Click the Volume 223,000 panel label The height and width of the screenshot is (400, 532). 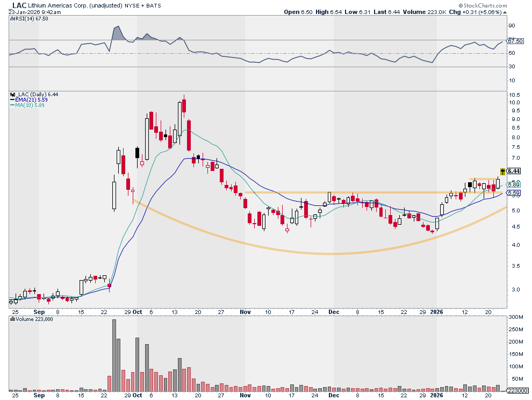34,319
